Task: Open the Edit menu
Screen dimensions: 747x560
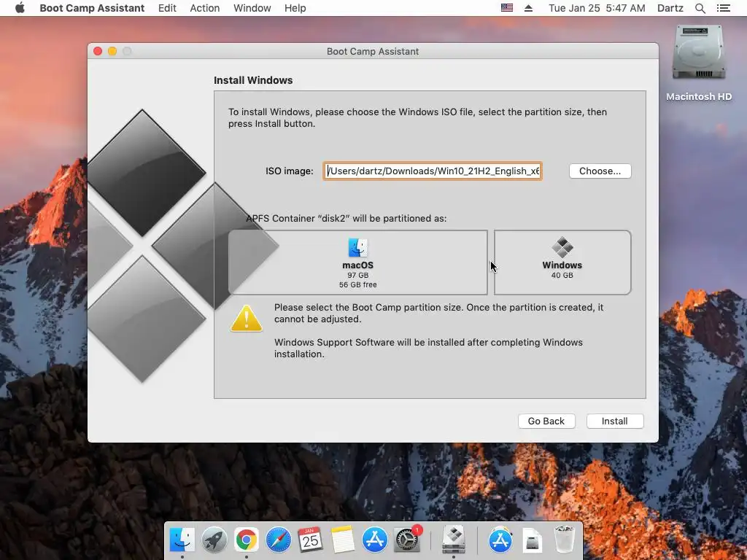Action: tap(167, 8)
